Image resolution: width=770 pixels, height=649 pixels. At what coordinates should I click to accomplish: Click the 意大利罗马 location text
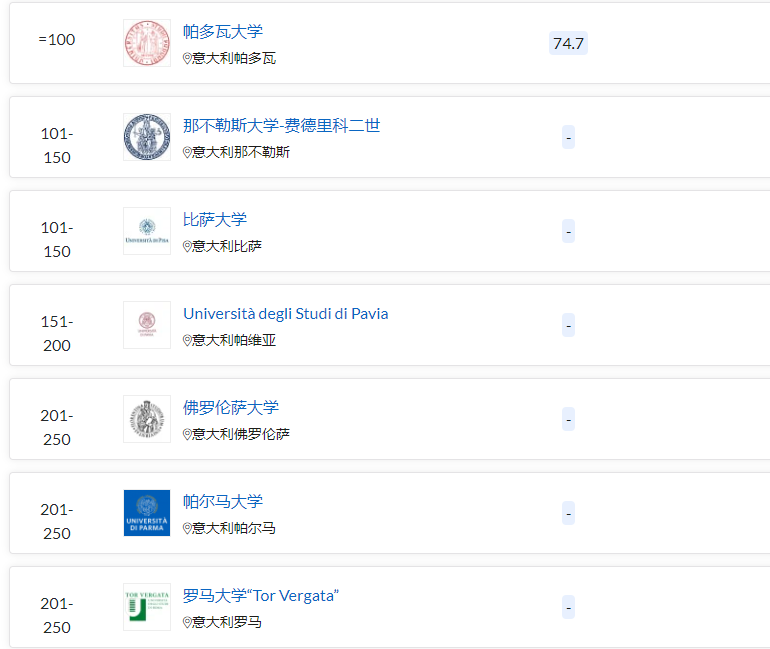coord(227,622)
